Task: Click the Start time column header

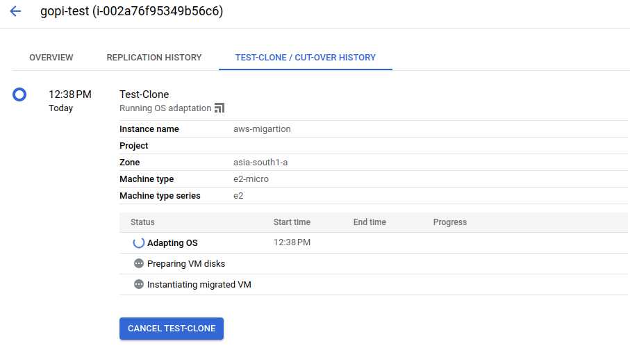Action: [292, 222]
